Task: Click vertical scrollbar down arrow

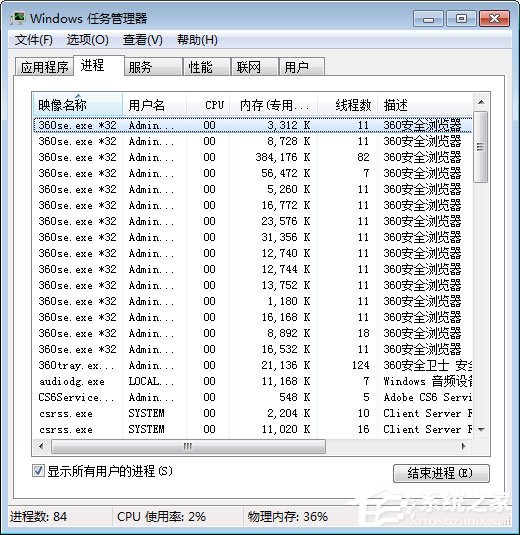Action: 481,430
